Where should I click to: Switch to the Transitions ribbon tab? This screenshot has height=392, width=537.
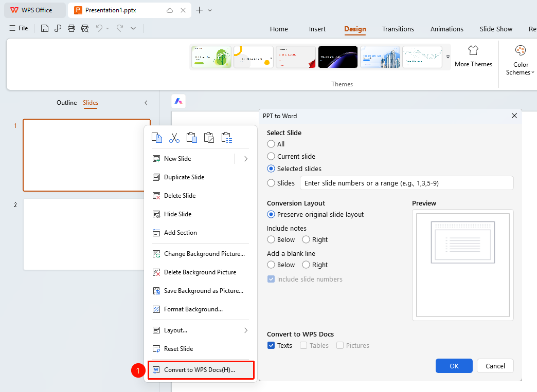(x=398, y=29)
